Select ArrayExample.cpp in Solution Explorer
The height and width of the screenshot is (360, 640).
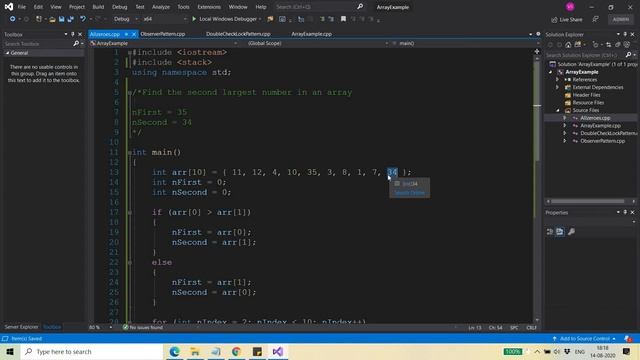pyautogui.click(x=600, y=126)
